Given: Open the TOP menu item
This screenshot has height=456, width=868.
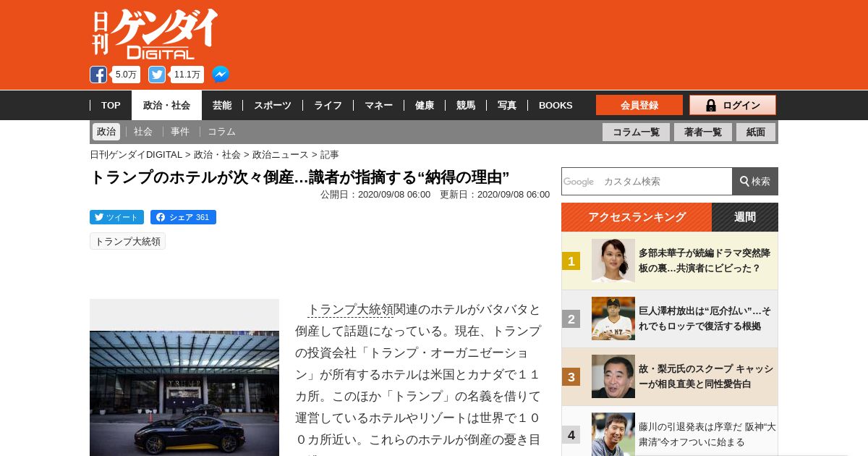Looking at the screenshot, I should click(111, 105).
